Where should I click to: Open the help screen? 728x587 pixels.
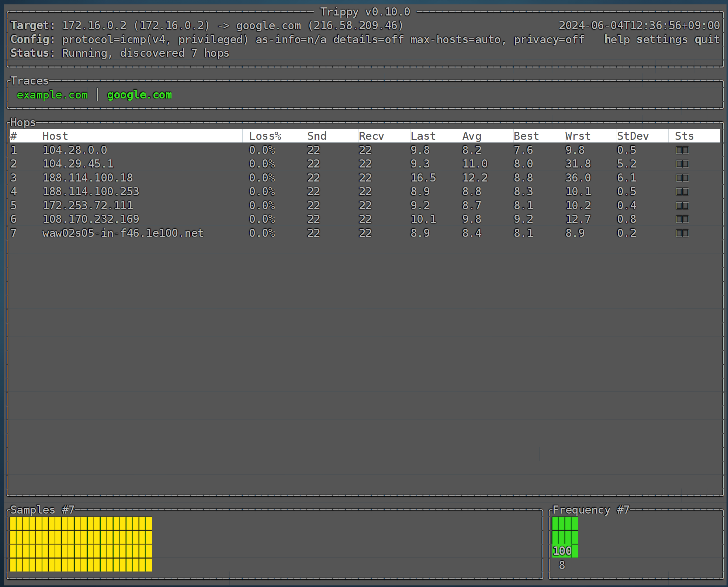tap(617, 39)
